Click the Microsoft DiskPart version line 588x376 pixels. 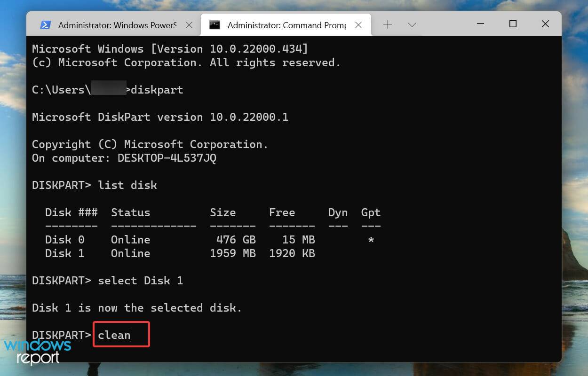pos(159,117)
